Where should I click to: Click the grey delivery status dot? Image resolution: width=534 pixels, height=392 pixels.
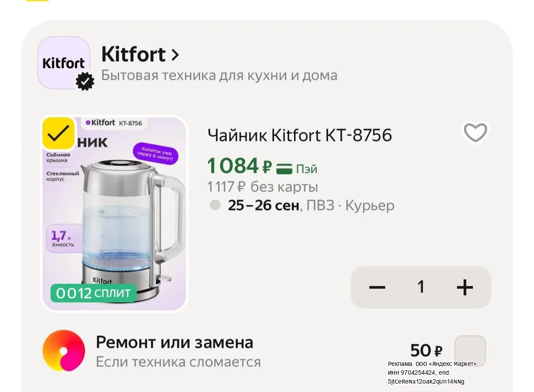point(215,205)
